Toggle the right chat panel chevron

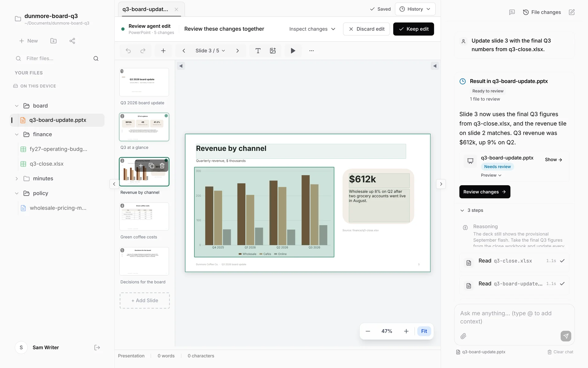click(x=441, y=184)
